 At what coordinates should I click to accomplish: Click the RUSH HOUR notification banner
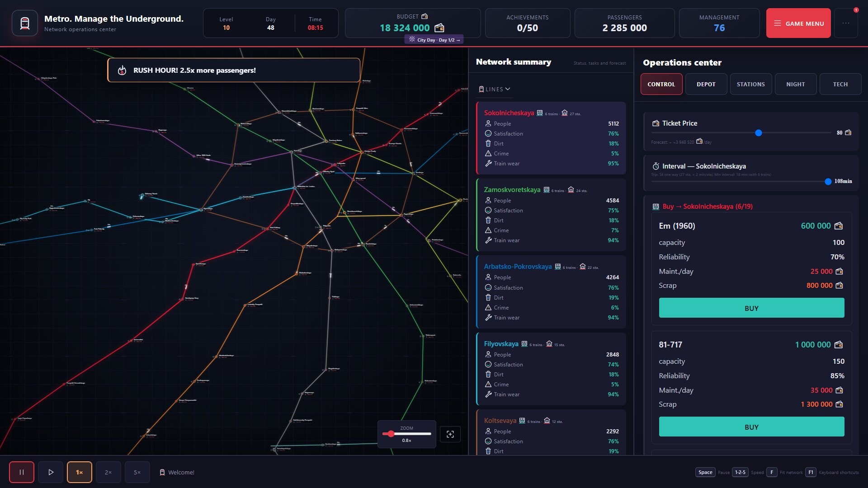(234, 70)
